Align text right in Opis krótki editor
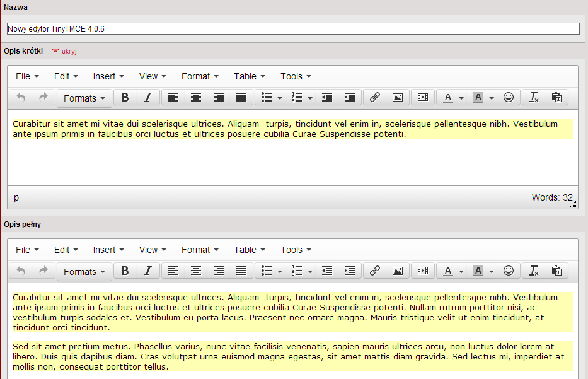Screen dimensions: 588x379 pyautogui.click(x=219, y=98)
